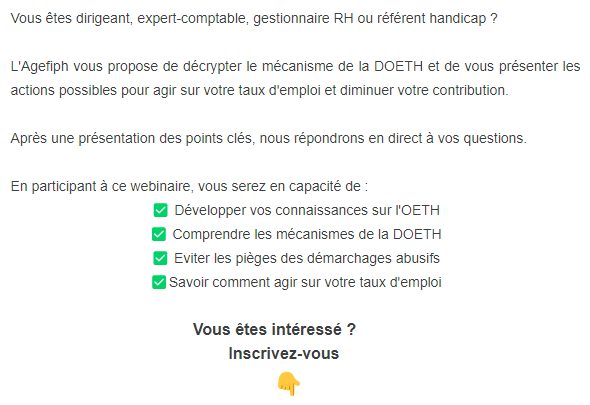The height and width of the screenshot is (405, 590).
Task: Click the sentence starting Vous êtes dirigeant
Action: click(254, 18)
